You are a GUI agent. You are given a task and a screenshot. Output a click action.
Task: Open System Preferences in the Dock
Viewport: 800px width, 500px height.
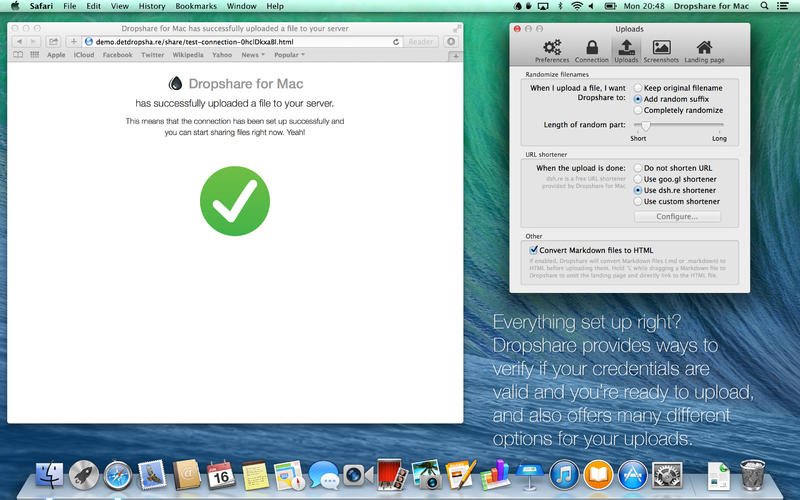(x=667, y=476)
